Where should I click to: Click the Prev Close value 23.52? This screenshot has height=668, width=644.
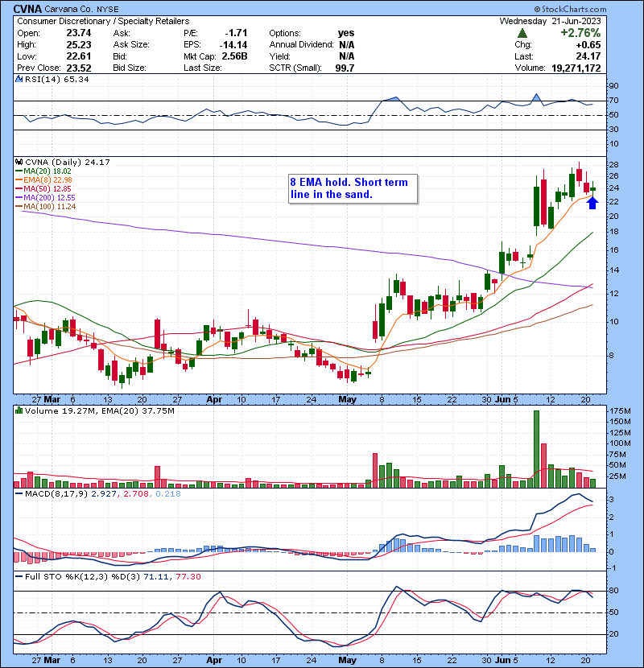tap(79, 68)
